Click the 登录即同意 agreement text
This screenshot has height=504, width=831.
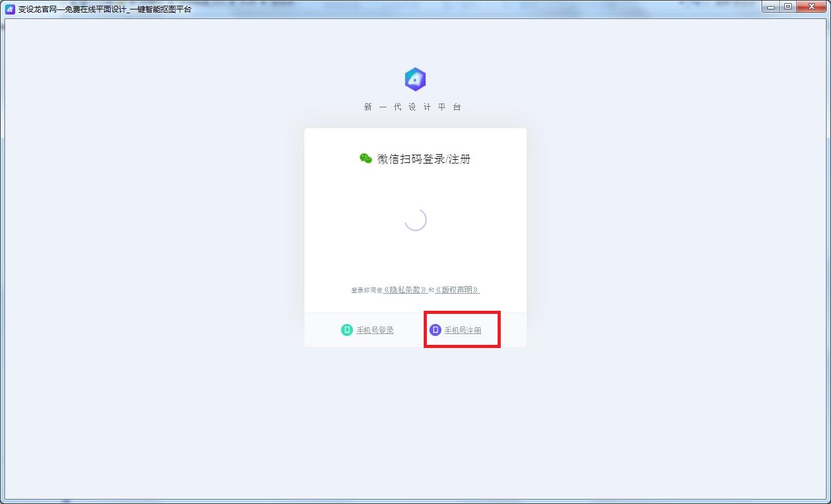367,291
